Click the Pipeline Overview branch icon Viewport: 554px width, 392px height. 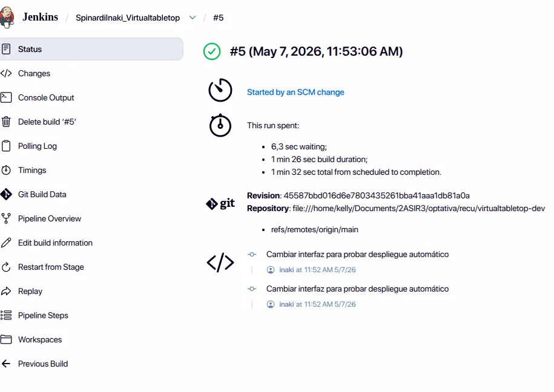(x=6, y=218)
